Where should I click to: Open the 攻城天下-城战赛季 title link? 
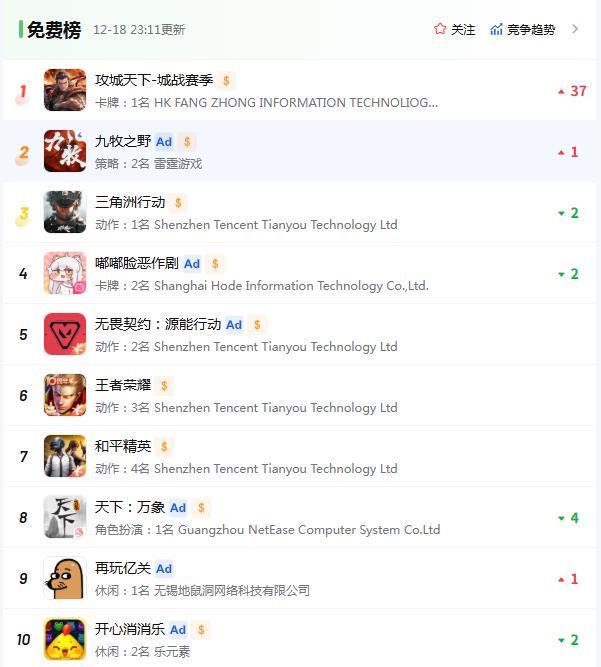(x=154, y=80)
